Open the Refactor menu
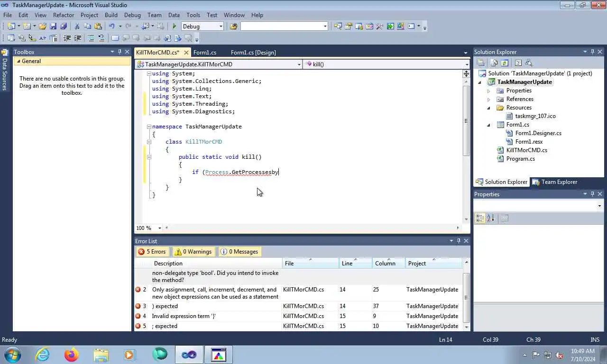The image size is (607, 364). (63, 15)
